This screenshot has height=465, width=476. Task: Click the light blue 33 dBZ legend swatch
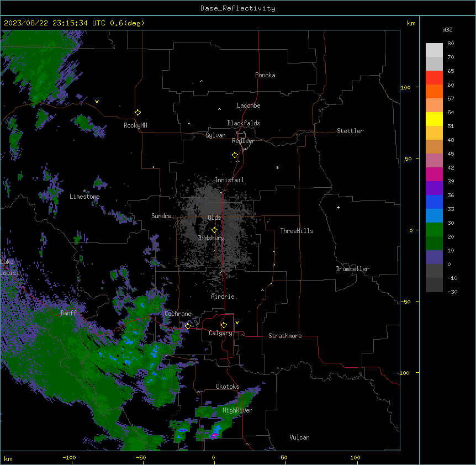(x=434, y=215)
